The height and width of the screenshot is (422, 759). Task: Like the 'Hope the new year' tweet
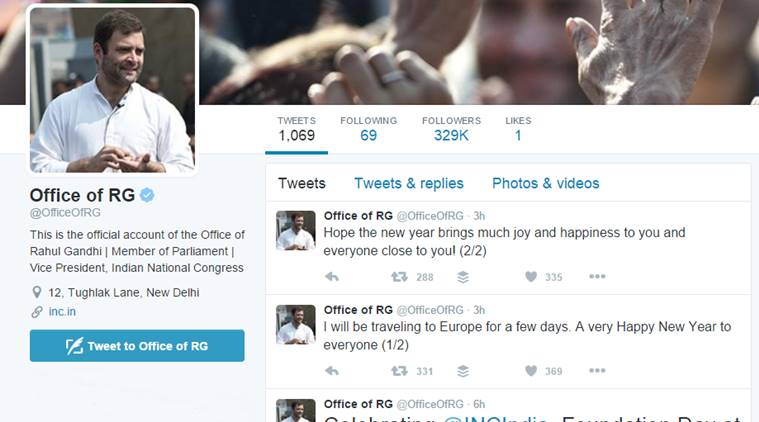point(531,277)
